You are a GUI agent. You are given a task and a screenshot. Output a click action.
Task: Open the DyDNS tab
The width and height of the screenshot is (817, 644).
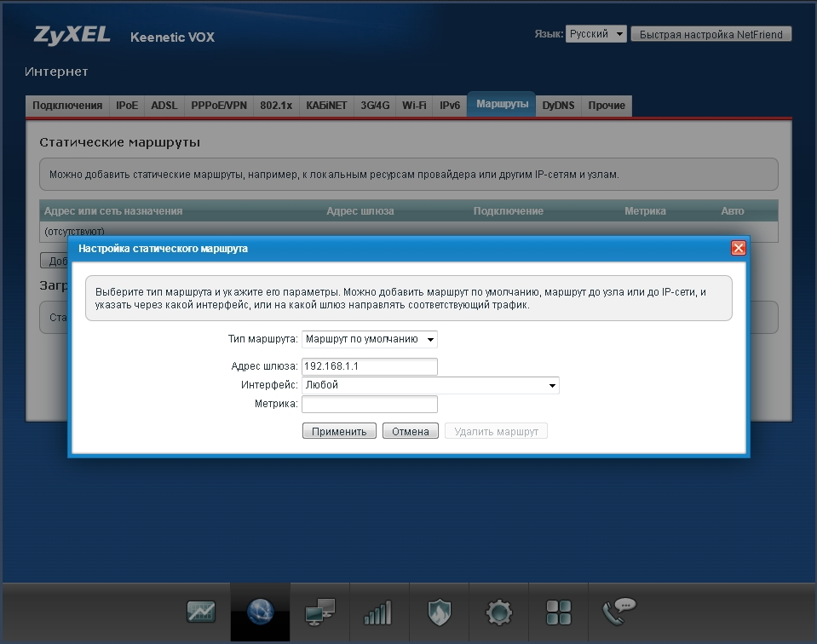coord(558,106)
